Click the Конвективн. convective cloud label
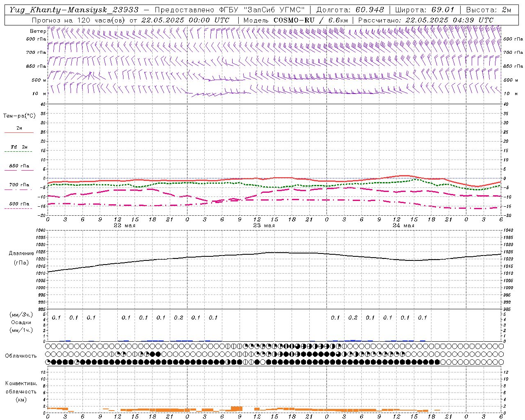Viewport: 525px width, 420px height. [x=21, y=383]
